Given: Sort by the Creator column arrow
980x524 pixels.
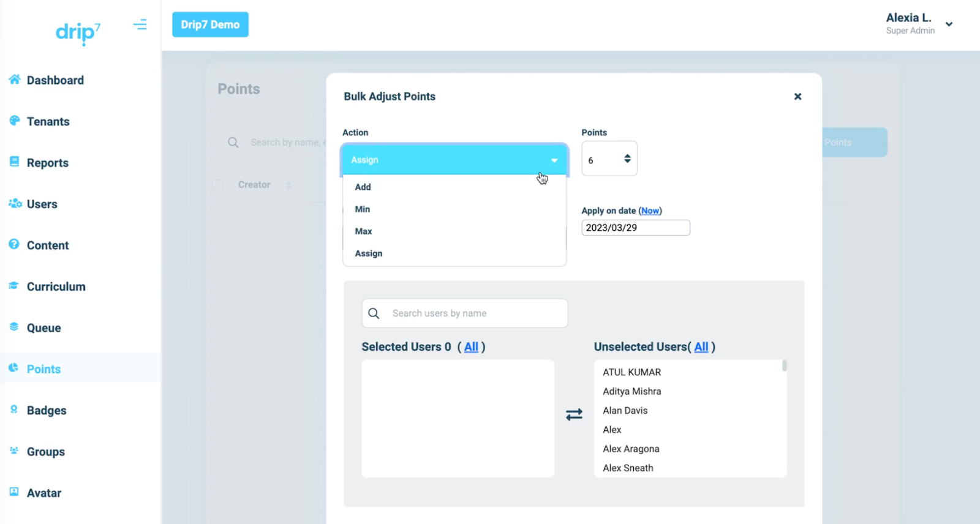Looking at the screenshot, I should 288,185.
